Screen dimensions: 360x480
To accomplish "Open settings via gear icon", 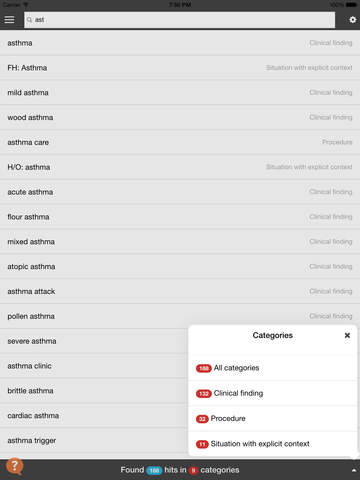I will 352,20.
